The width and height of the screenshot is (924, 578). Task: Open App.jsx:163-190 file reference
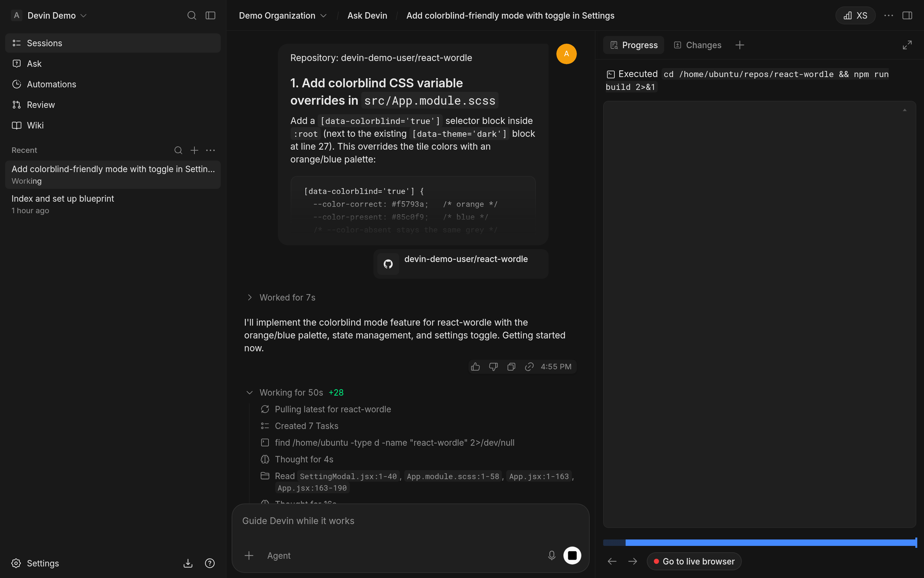312,488
